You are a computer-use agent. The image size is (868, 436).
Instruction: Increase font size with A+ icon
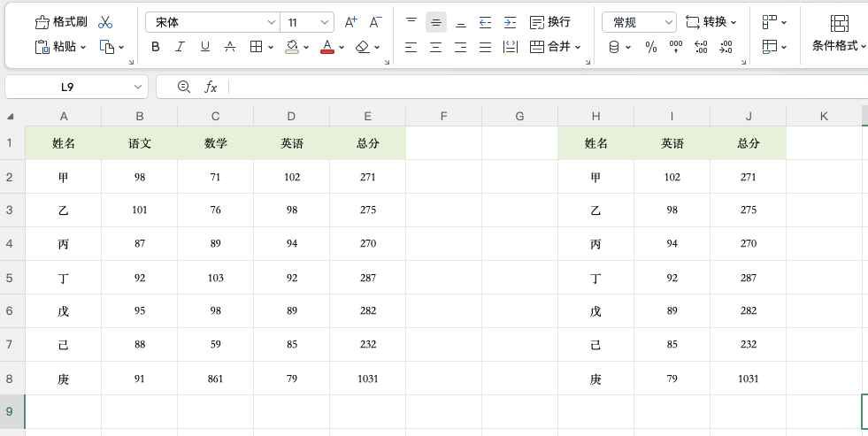(x=351, y=22)
